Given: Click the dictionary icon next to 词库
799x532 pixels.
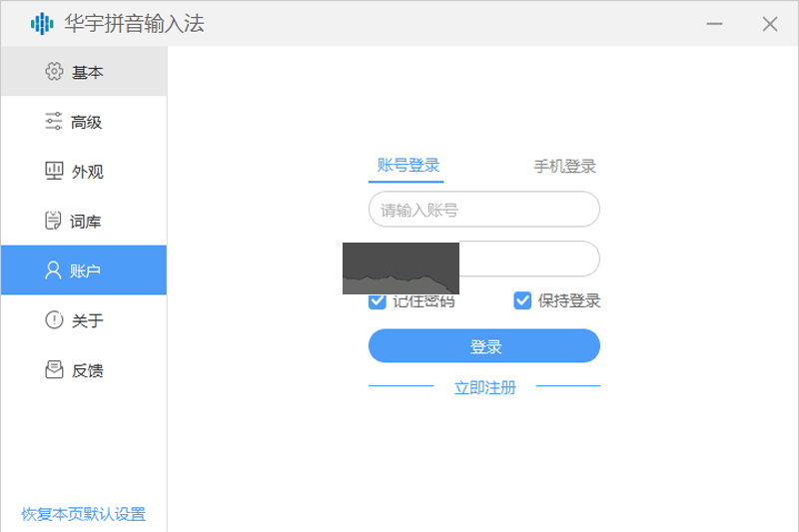Looking at the screenshot, I should pyautogui.click(x=53, y=221).
